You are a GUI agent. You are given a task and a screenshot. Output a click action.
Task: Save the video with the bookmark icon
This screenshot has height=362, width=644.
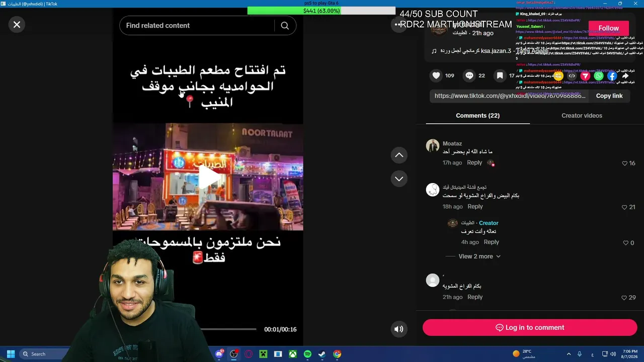click(x=500, y=75)
